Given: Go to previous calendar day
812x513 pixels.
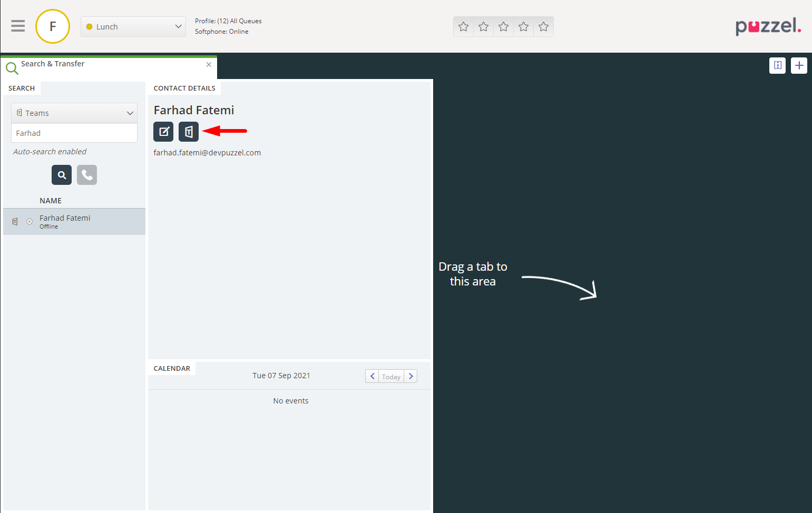Looking at the screenshot, I should coord(372,376).
